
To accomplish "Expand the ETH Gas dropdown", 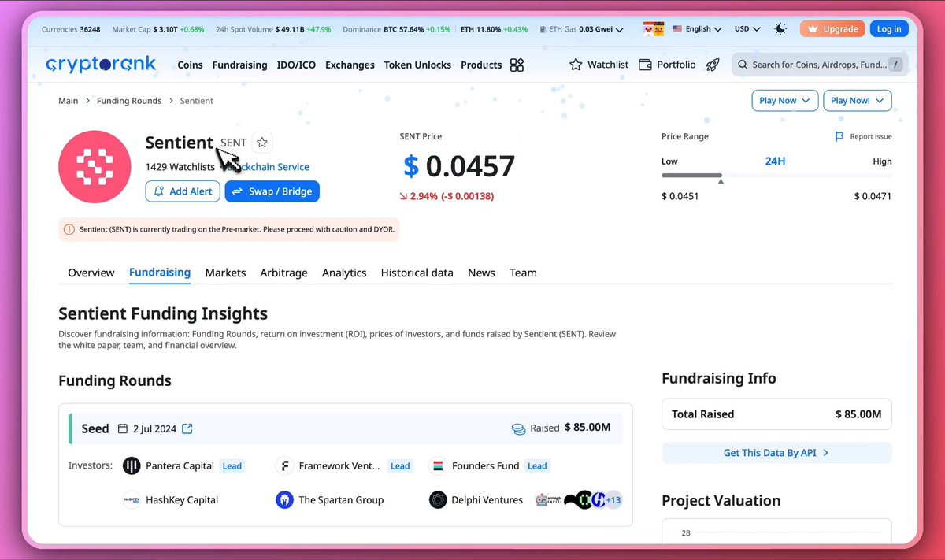I will (620, 30).
